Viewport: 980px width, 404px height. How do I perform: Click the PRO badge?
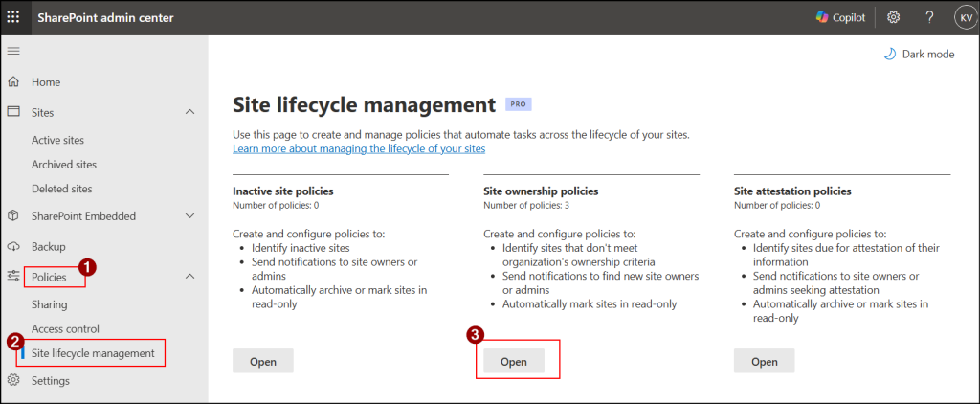point(518,104)
